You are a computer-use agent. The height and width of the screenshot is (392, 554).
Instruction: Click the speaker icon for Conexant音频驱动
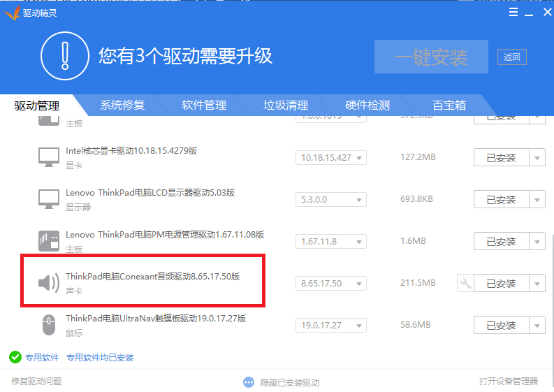pyautogui.click(x=49, y=283)
